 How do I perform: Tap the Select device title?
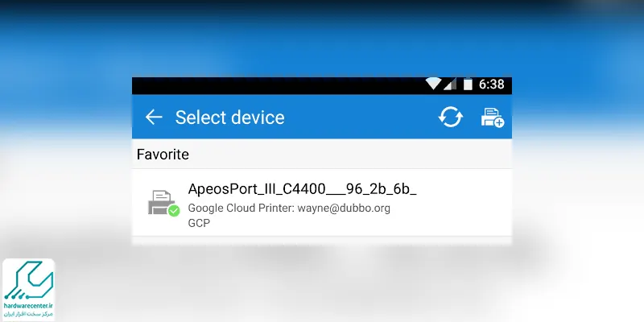coord(229,118)
